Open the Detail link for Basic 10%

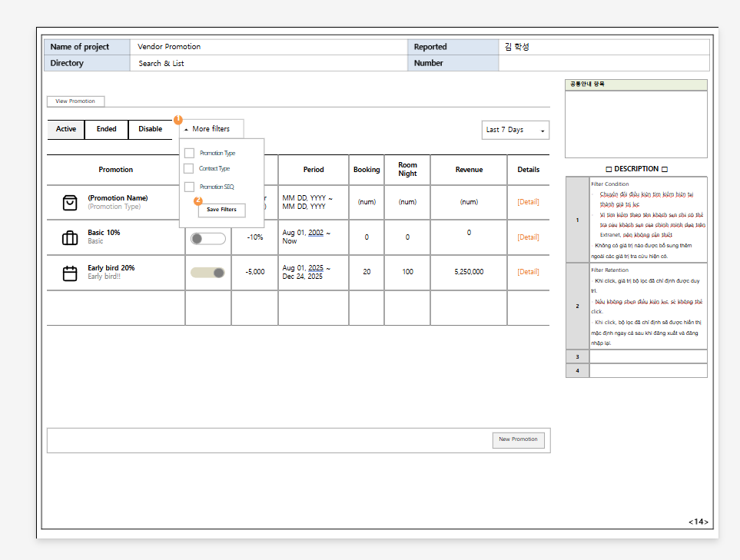[x=528, y=237]
